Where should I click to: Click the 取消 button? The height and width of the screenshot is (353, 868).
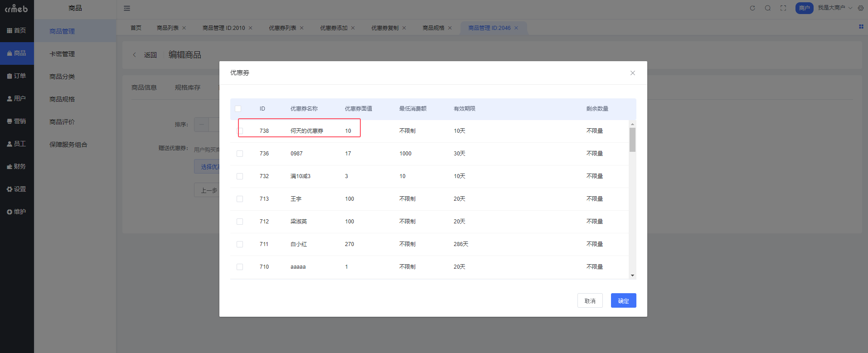coord(590,300)
